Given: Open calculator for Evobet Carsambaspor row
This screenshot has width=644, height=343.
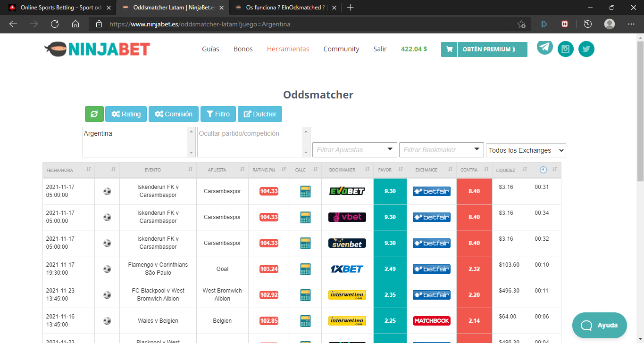Looking at the screenshot, I should (x=305, y=192).
